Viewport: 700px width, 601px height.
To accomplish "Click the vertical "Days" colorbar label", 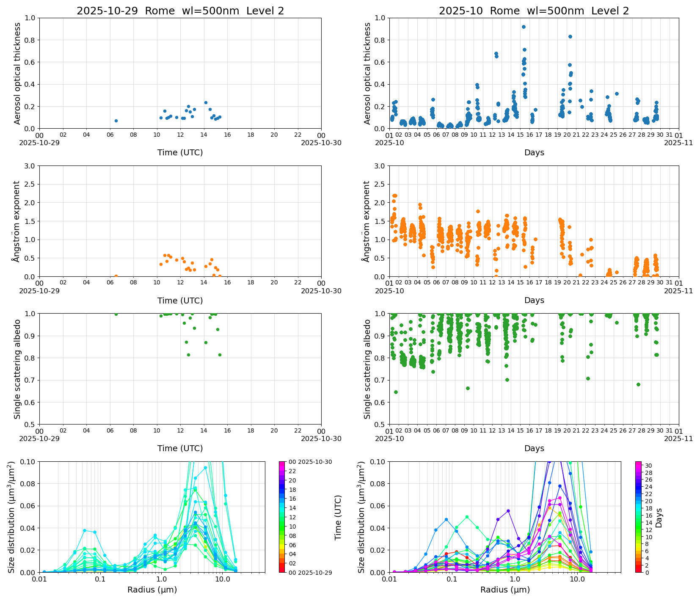I will pyautogui.click(x=659, y=518).
